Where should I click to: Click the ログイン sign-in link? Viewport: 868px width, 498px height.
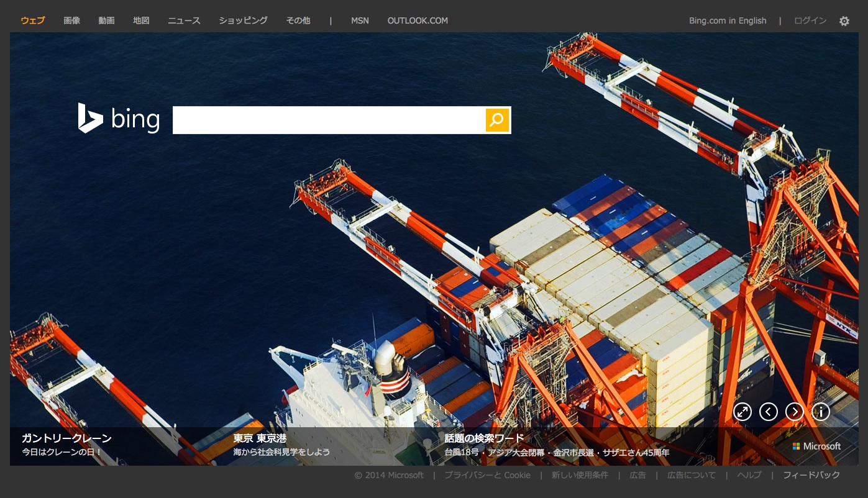click(x=810, y=20)
